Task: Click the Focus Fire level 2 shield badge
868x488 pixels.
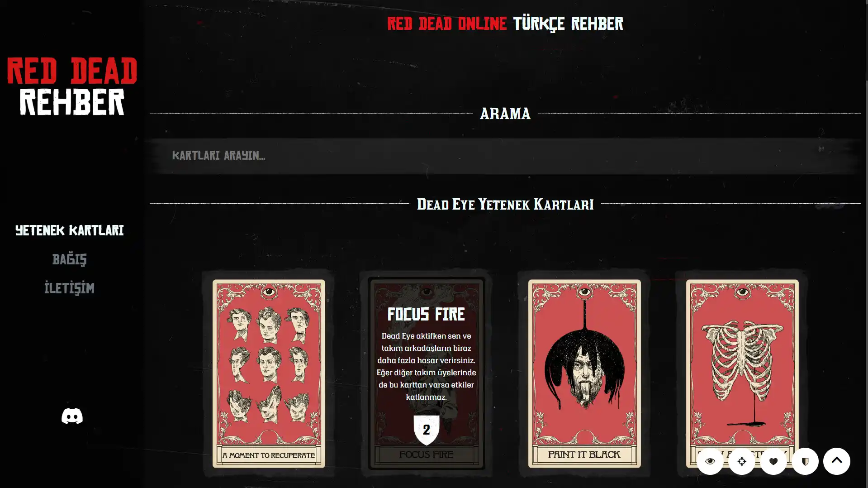Action: click(x=426, y=430)
